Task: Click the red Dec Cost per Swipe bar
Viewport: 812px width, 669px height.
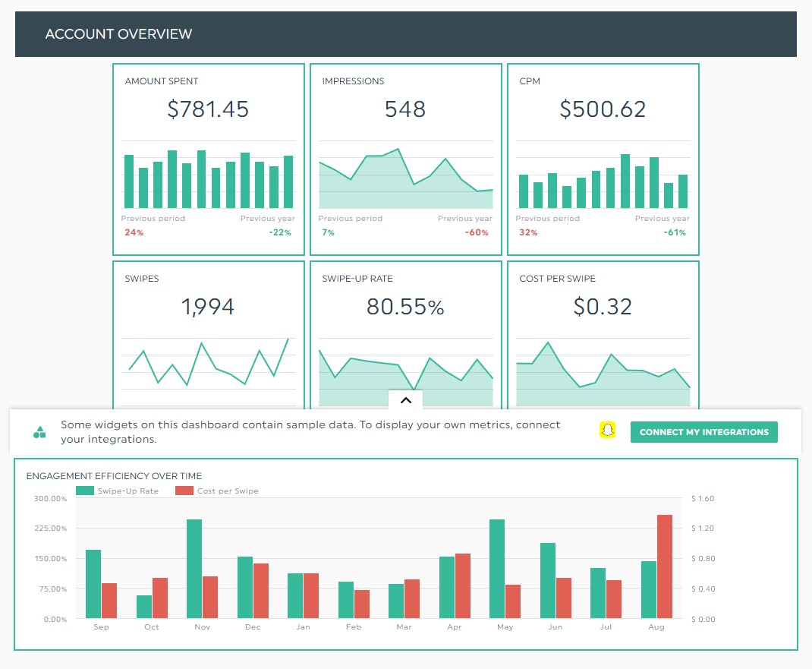Action: pos(261,591)
